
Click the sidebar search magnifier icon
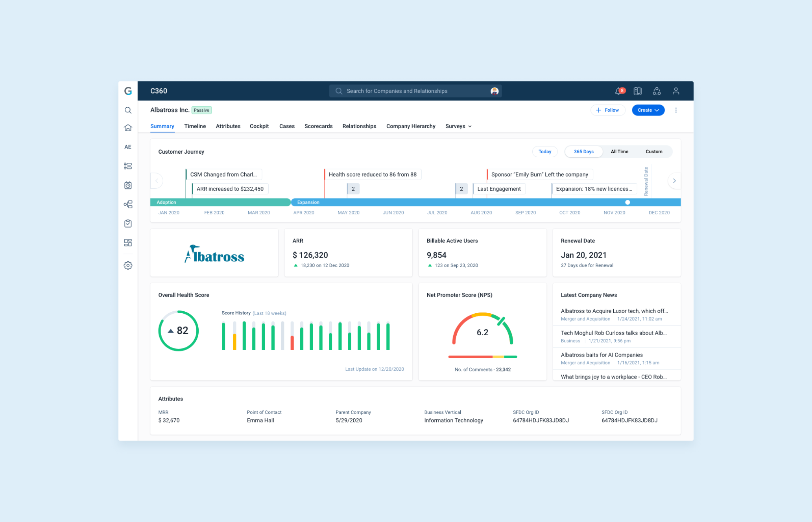[128, 110]
